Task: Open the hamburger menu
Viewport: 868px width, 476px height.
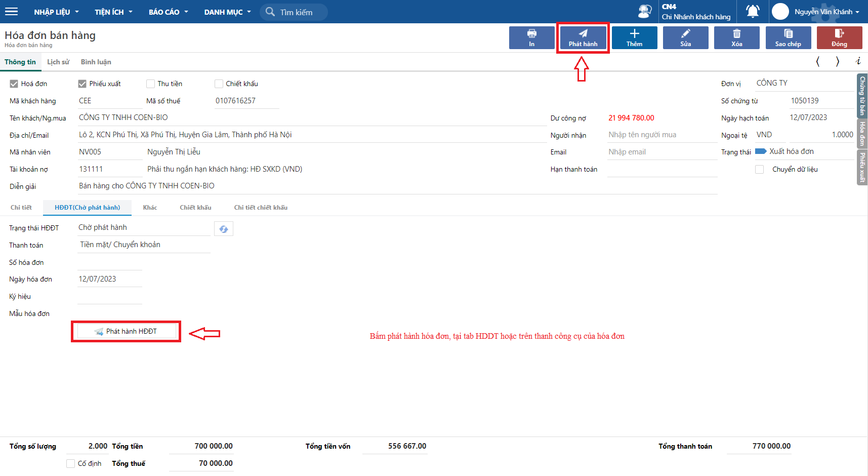Action: pyautogui.click(x=11, y=12)
